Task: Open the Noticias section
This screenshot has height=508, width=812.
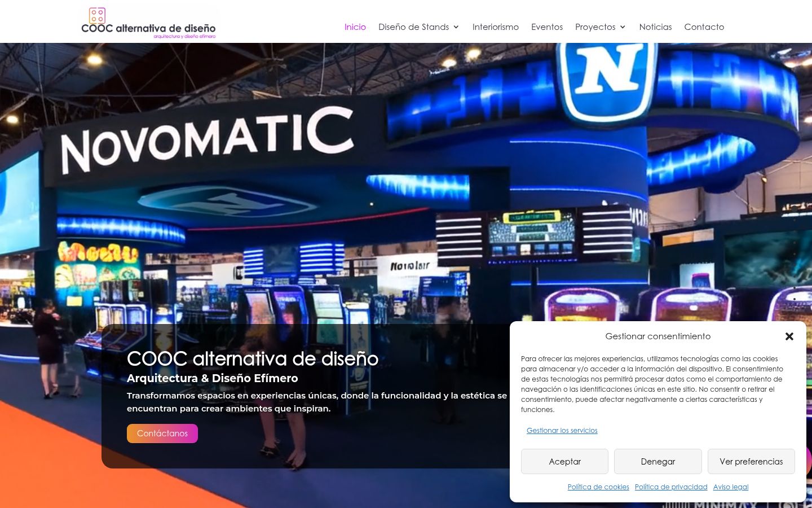Action: 655,27
